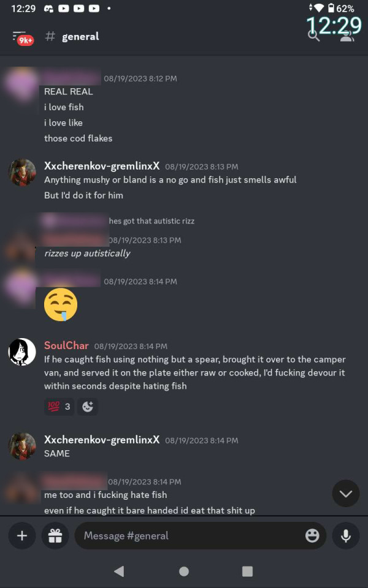Screen dimensions: 368x588
Task: Open the gift Nitro icon
Action: tap(55, 535)
